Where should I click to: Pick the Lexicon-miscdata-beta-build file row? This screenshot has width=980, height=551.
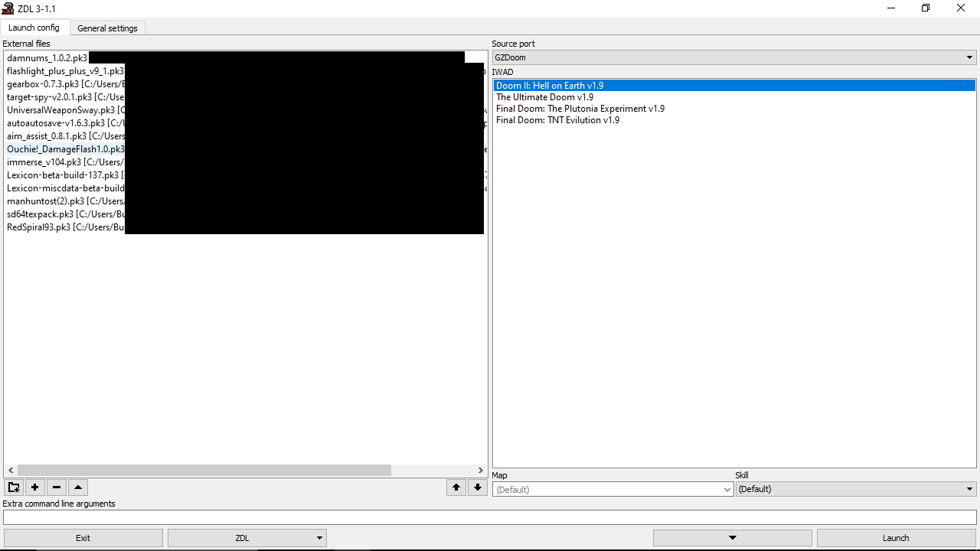(245, 188)
